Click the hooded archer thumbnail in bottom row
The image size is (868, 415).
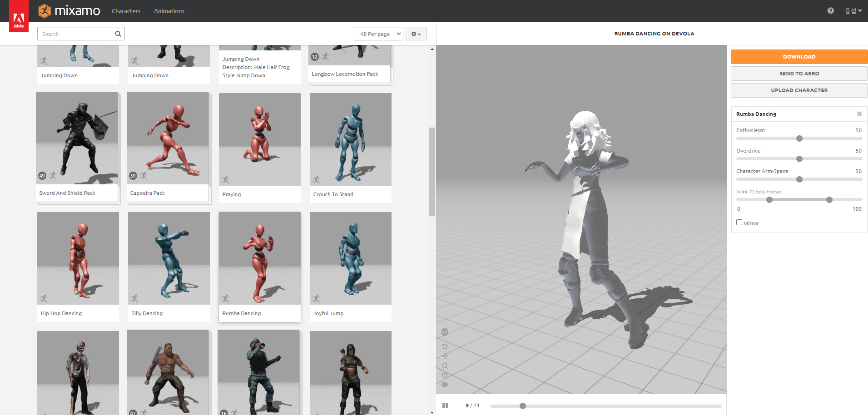(x=351, y=373)
